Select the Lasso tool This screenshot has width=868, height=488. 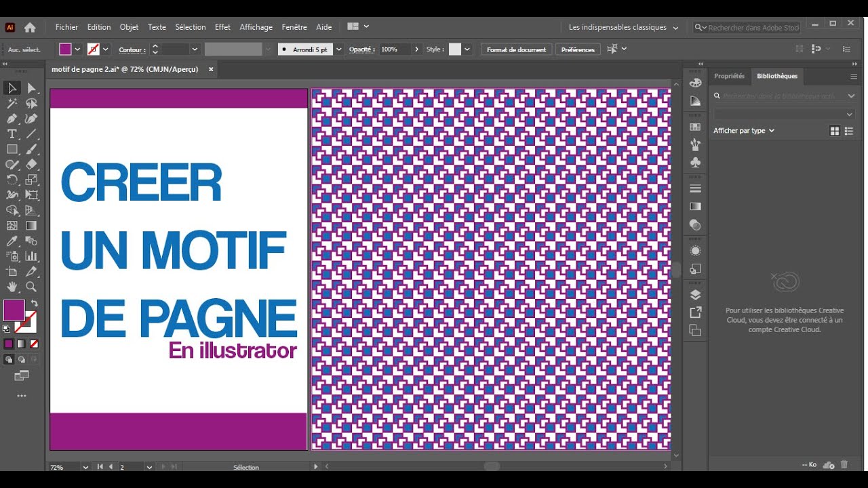pyautogui.click(x=31, y=104)
